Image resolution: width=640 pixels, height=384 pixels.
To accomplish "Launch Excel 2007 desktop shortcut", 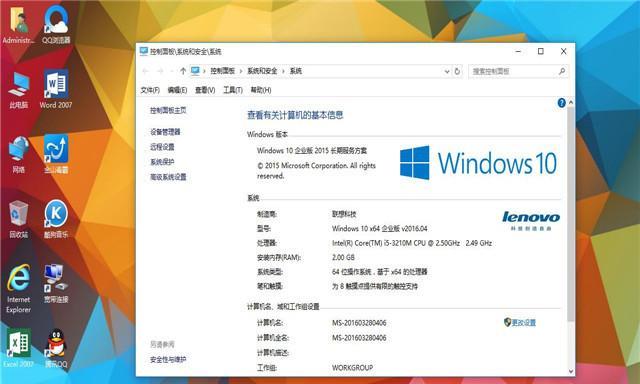I will [18, 348].
